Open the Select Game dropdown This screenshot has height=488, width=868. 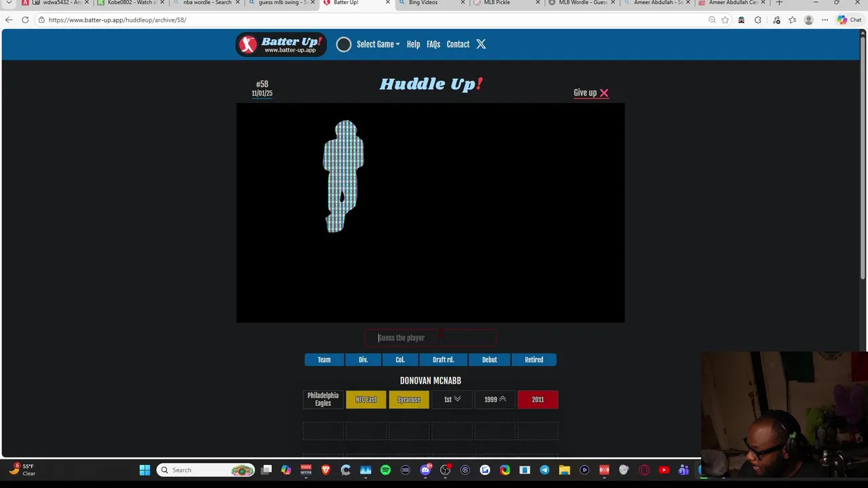coord(378,44)
